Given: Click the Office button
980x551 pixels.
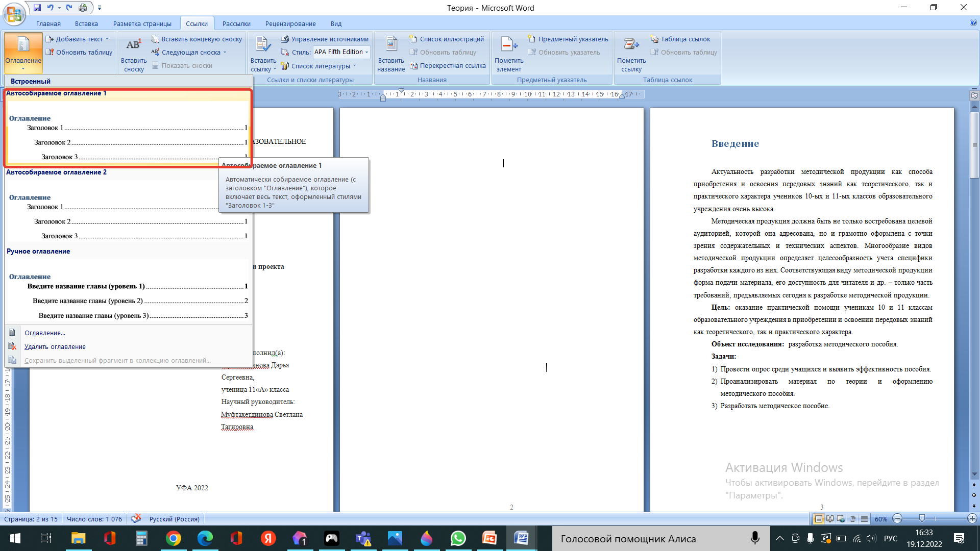Looking at the screenshot, I should (14, 13).
